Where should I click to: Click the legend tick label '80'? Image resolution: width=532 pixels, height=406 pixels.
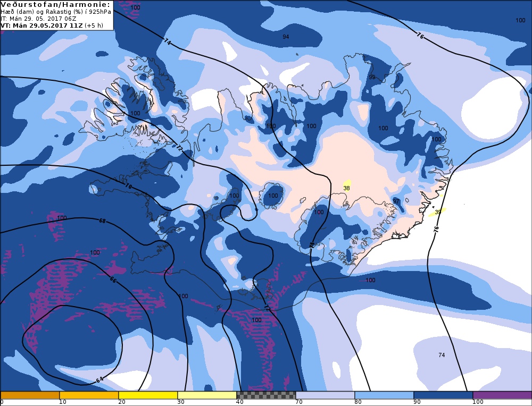coord(358,402)
